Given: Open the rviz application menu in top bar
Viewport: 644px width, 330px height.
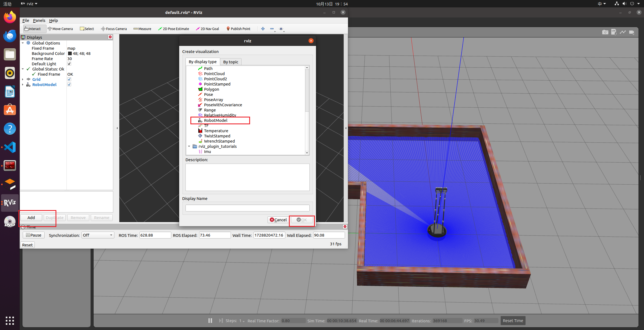Looking at the screenshot, I should [x=29, y=4].
